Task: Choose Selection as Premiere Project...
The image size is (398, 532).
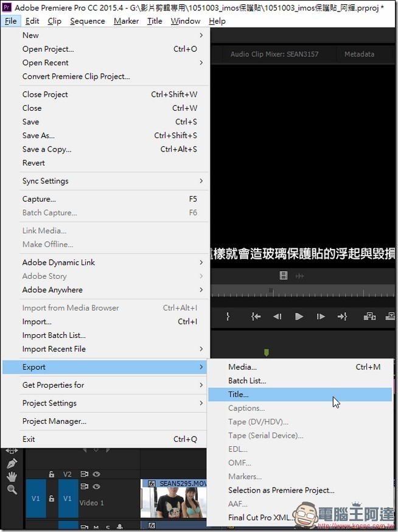Action: pos(300,490)
